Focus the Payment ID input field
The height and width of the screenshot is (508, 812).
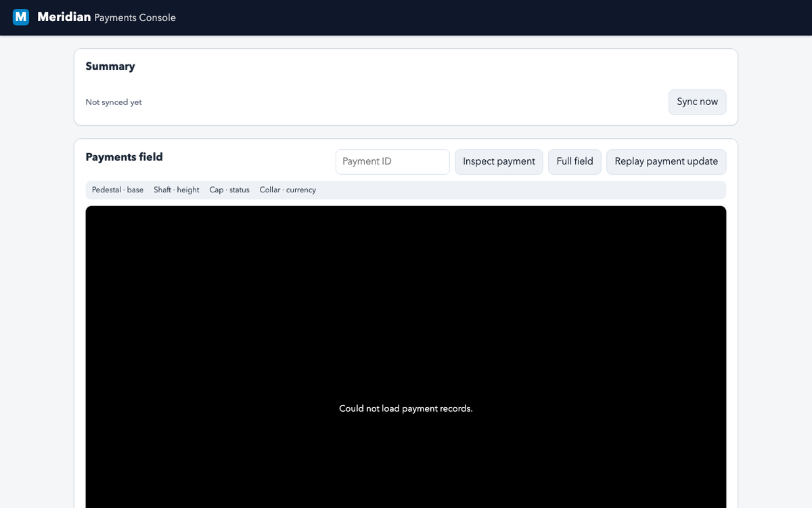click(x=392, y=162)
